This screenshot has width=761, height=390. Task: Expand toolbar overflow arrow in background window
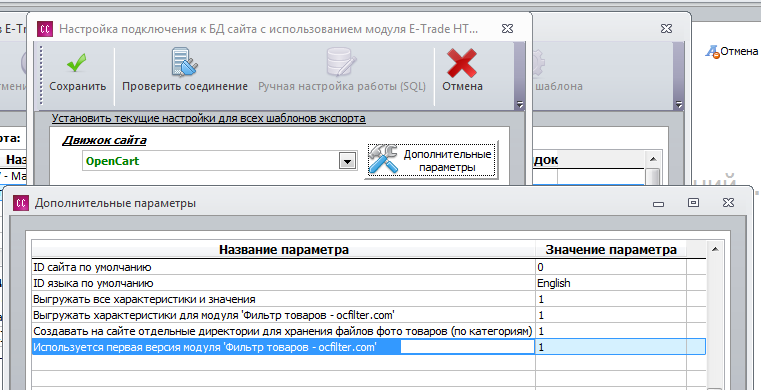click(x=679, y=104)
